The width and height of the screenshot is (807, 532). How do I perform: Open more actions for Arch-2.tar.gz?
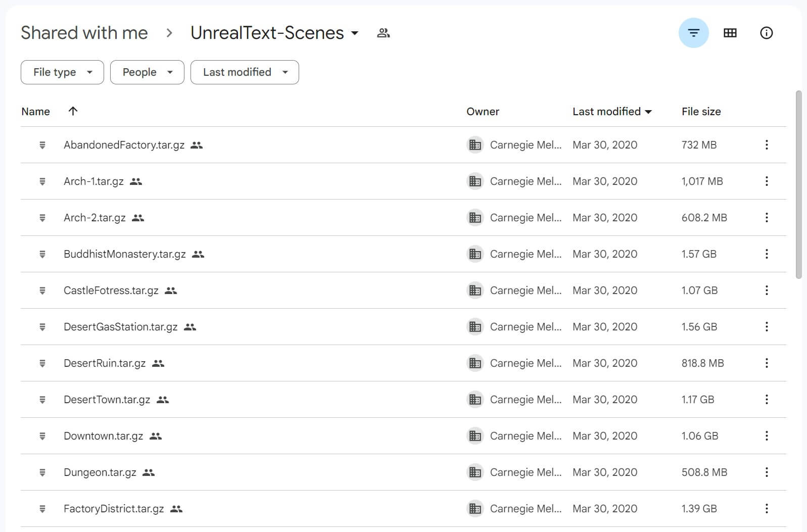coord(767,218)
